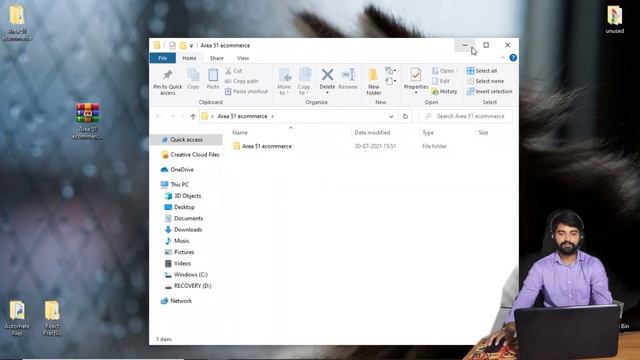Select Network in sidebar
This screenshot has height=360, width=640.
click(x=176, y=301)
